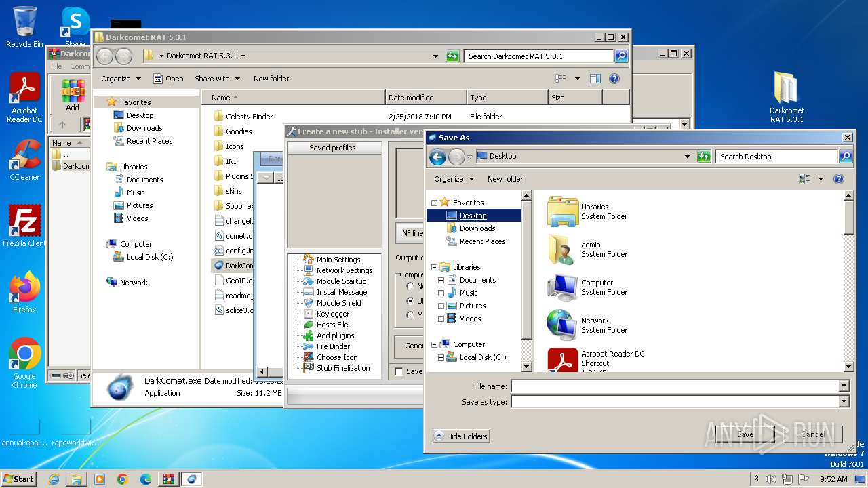Viewport: 868px width, 488px height.
Task: Click File name input field
Action: click(x=675, y=386)
